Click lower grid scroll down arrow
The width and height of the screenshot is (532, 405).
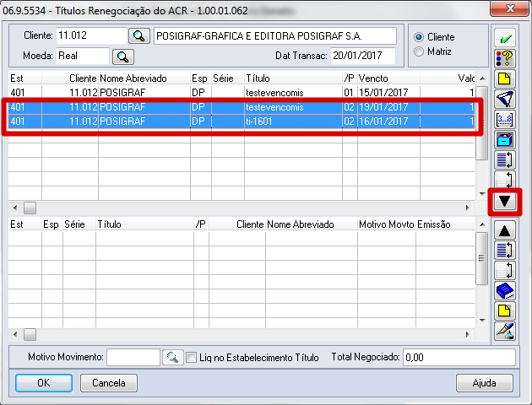coord(482,321)
